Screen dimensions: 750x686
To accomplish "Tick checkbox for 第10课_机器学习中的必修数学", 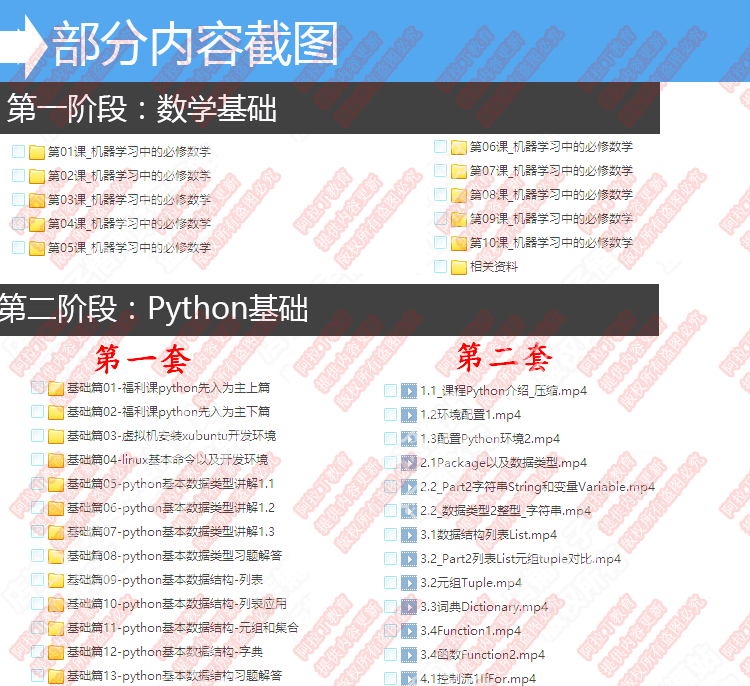I will pos(440,243).
